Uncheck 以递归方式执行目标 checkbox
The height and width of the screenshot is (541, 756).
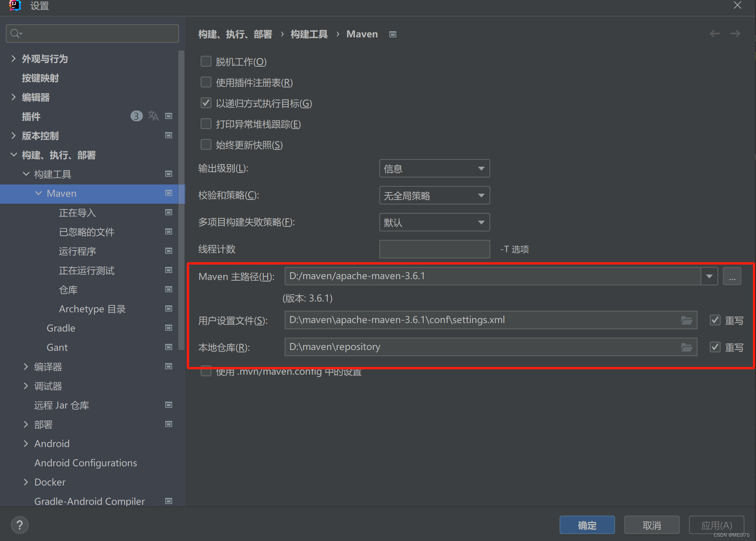click(x=206, y=103)
